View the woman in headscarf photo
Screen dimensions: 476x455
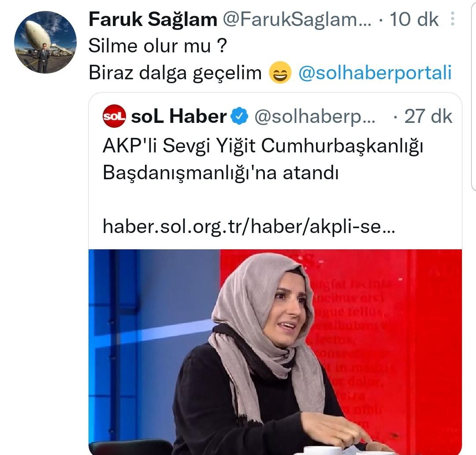[x=275, y=352]
